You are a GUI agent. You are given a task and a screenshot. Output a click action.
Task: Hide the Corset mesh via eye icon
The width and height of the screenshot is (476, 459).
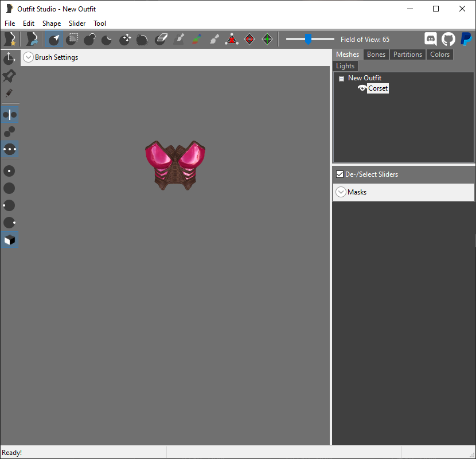[362, 88]
